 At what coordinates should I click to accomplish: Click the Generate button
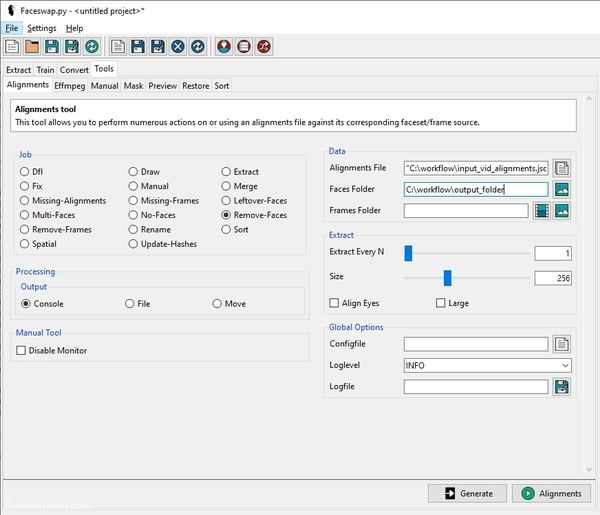(467, 494)
